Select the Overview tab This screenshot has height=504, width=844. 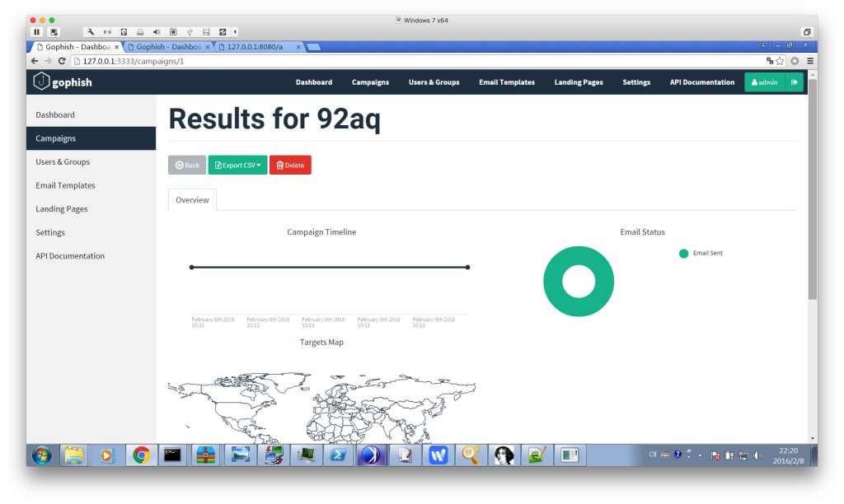pos(192,200)
